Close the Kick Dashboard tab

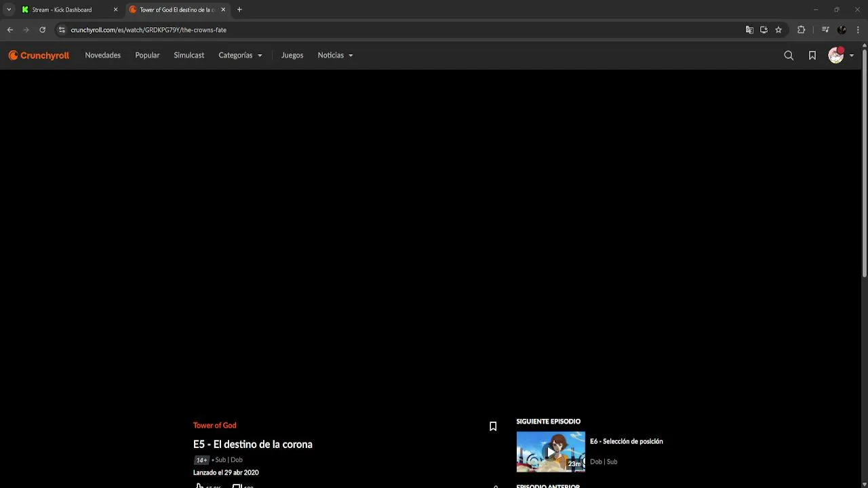(115, 9)
